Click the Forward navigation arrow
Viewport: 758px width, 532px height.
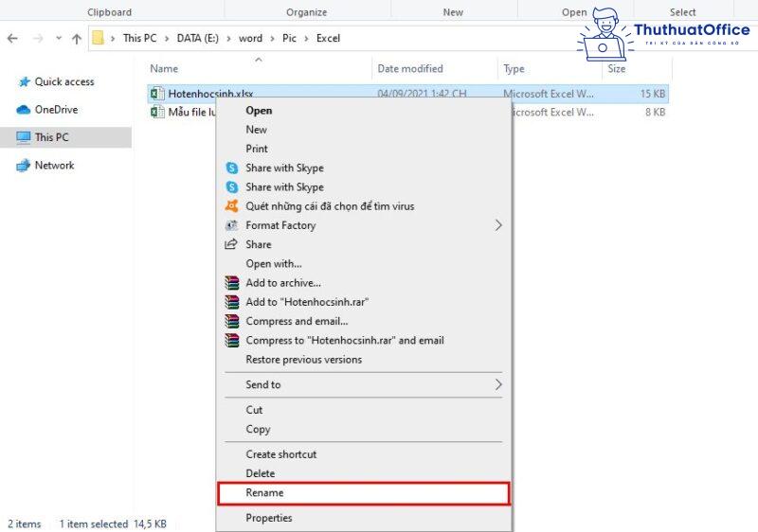[38, 39]
